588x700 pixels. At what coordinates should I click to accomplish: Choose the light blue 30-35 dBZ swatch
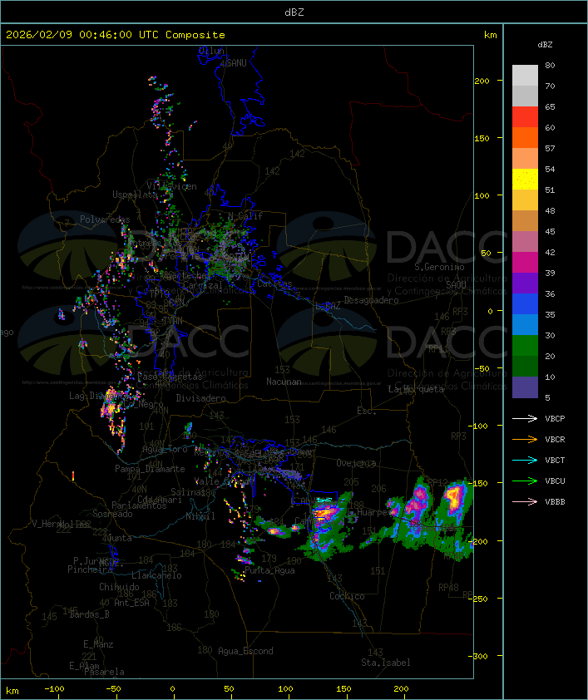pos(525,325)
